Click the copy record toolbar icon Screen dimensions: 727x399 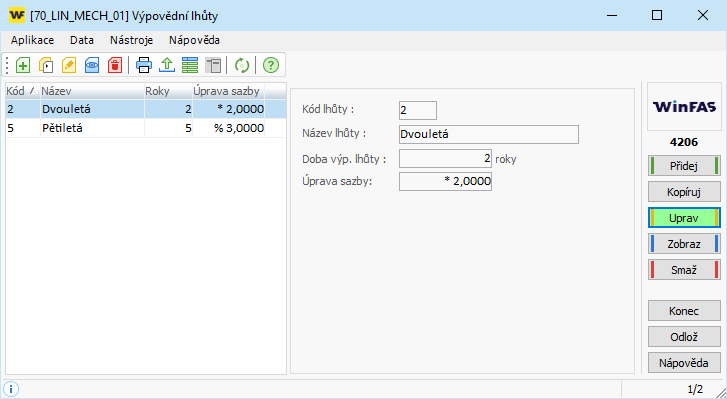(45, 65)
